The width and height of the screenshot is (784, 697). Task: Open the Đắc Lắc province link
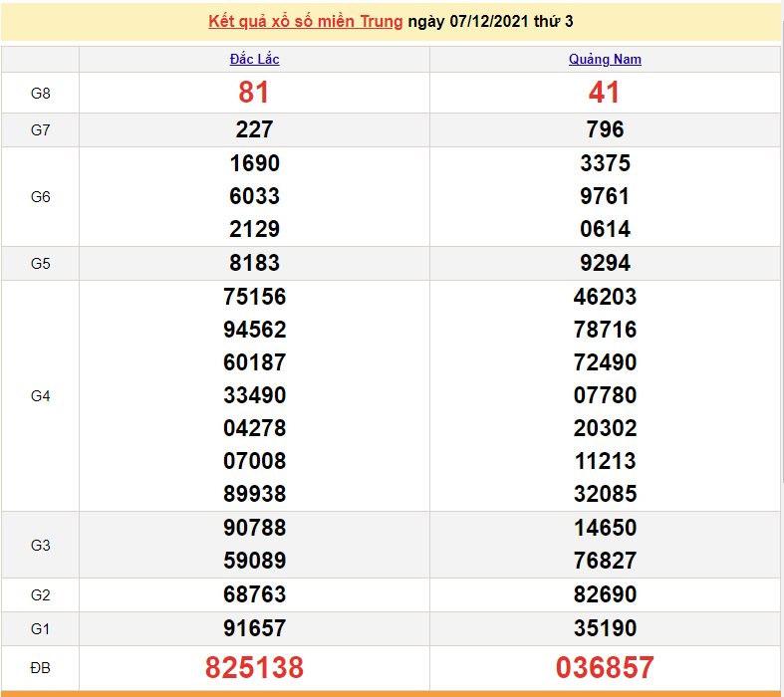(x=254, y=59)
